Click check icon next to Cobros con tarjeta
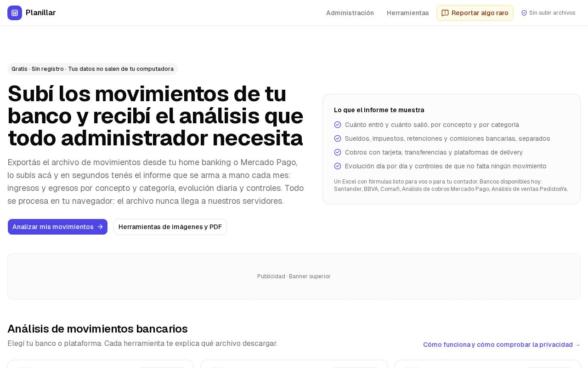 coord(338,152)
